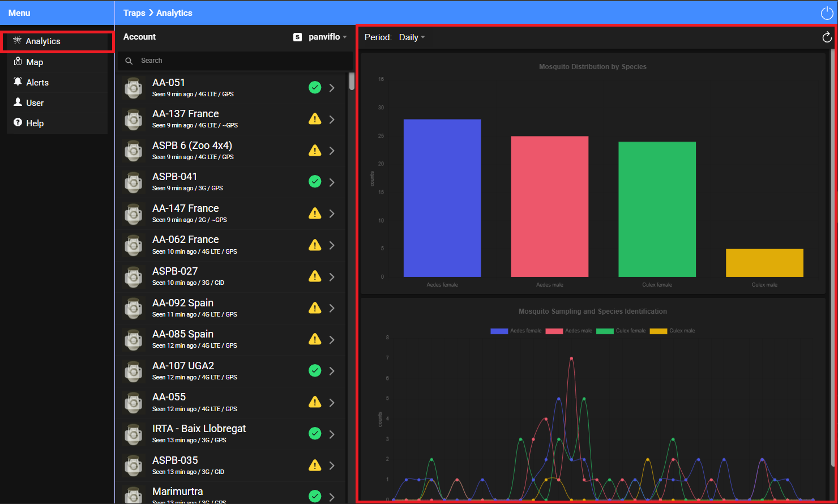Open Alerts in the side menu

pyautogui.click(x=57, y=83)
